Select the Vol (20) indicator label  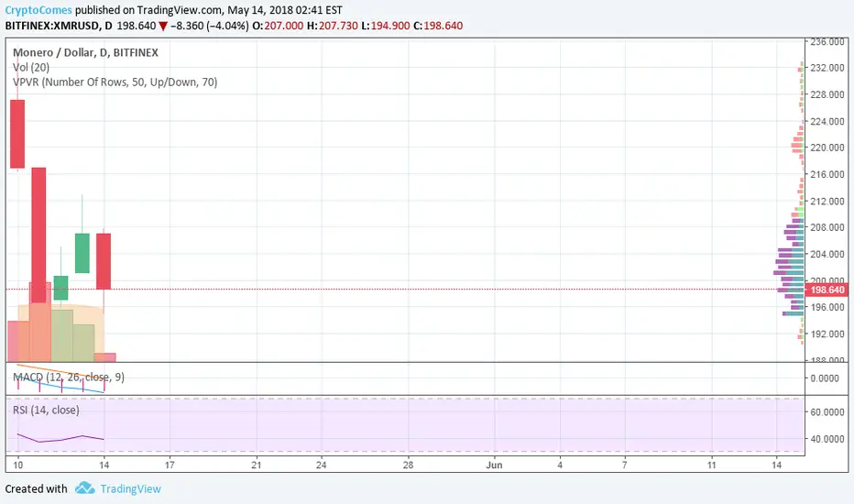click(x=31, y=67)
